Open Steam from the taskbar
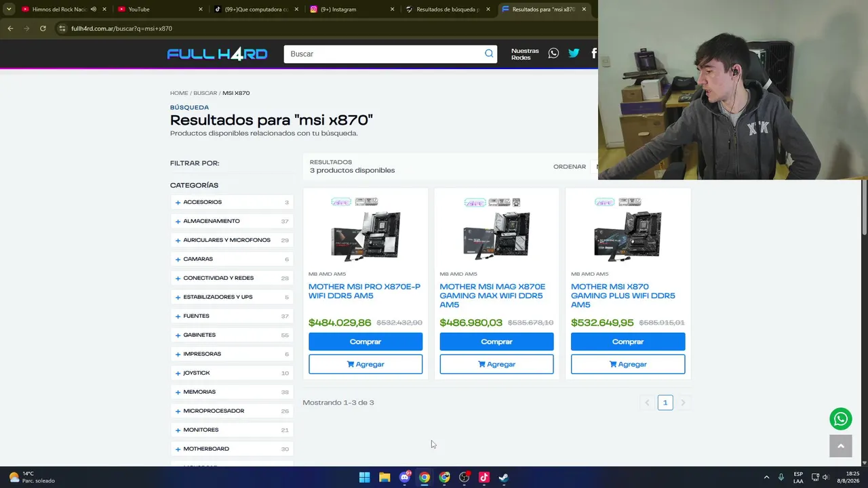Viewport: 868px width, 488px height. (x=504, y=477)
